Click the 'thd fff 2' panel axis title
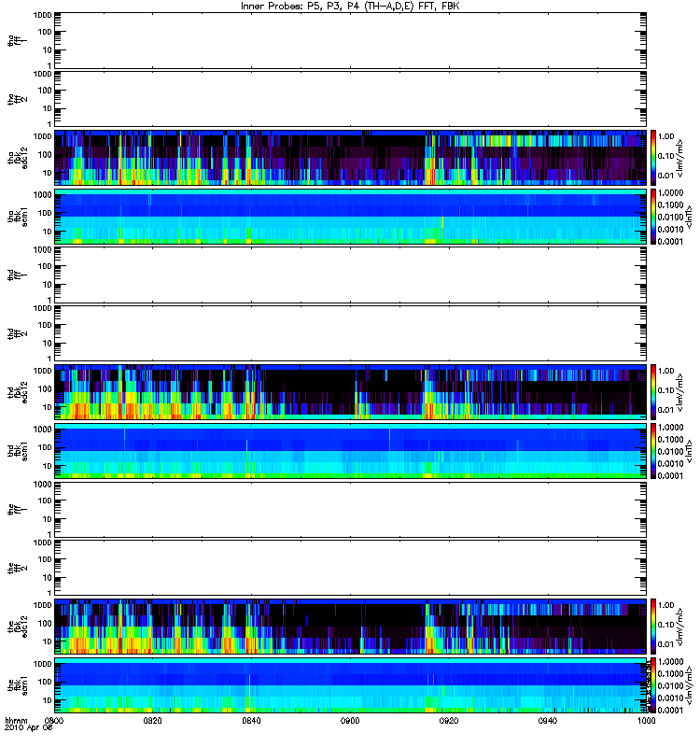The width and height of the screenshot is (700, 747). click(17, 333)
